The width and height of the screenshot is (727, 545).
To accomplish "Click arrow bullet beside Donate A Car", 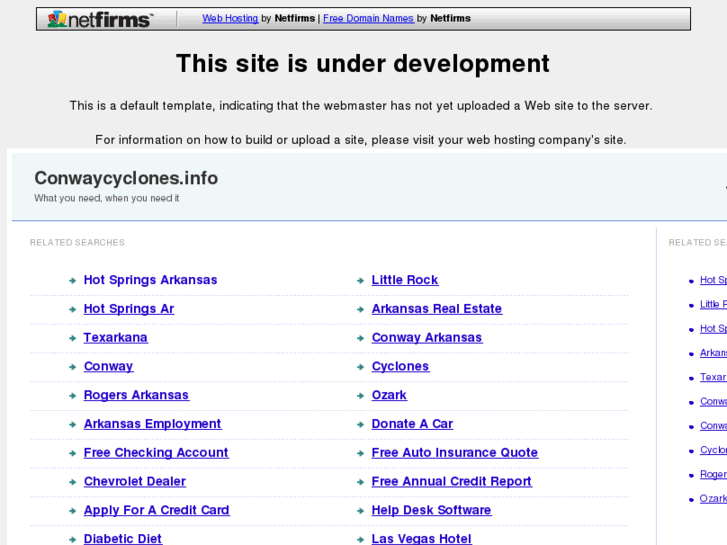I will (x=360, y=424).
